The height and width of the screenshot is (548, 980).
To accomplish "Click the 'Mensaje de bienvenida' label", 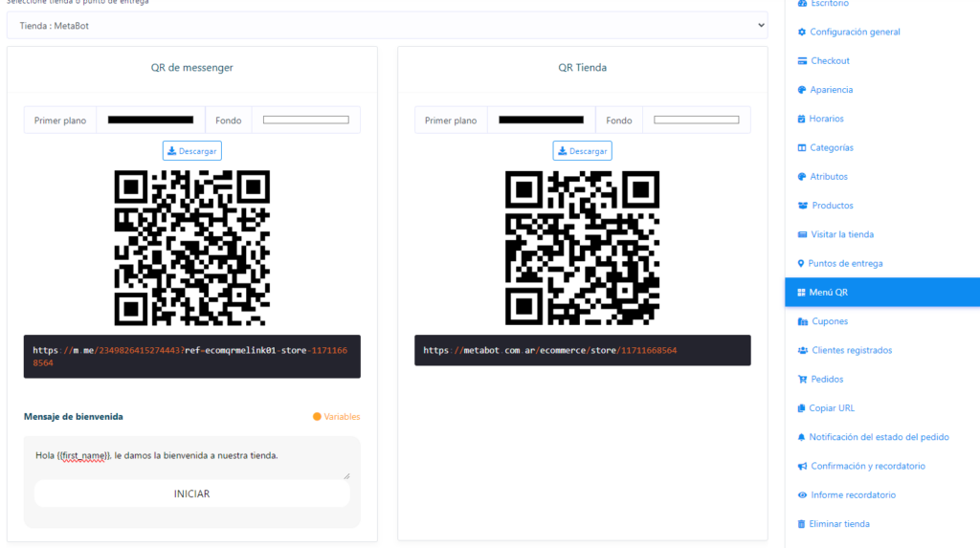I will (73, 417).
